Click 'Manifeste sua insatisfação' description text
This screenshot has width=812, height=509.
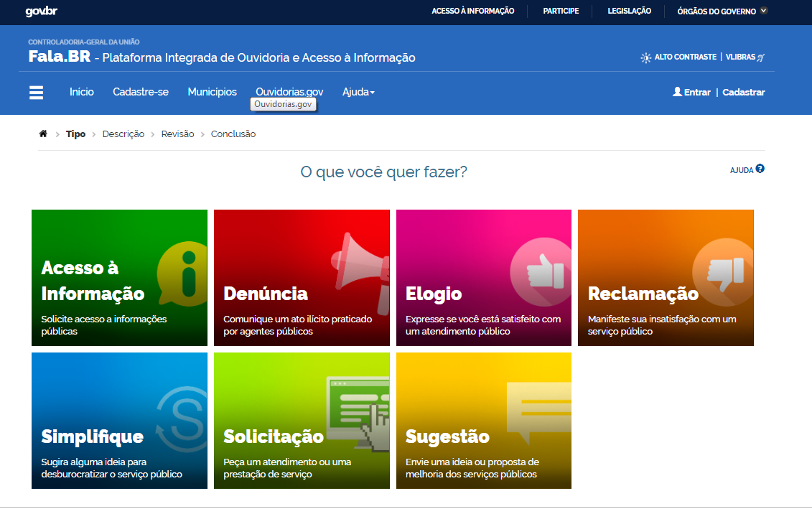tap(662, 325)
